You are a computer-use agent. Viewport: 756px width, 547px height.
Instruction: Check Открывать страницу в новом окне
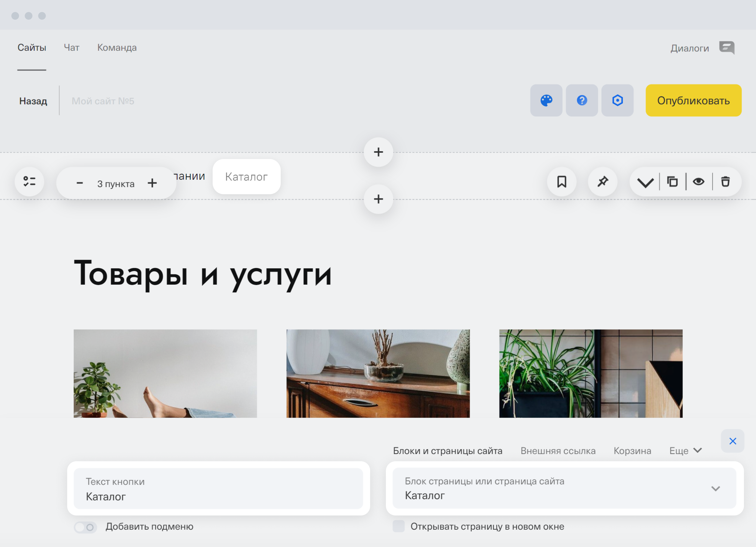pyautogui.click(x=398, y=526)
